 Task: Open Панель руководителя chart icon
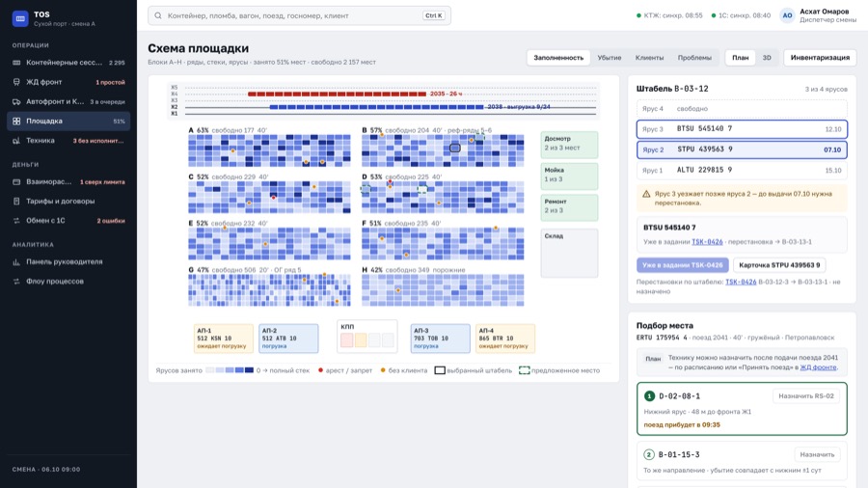(x=16, y=261)
